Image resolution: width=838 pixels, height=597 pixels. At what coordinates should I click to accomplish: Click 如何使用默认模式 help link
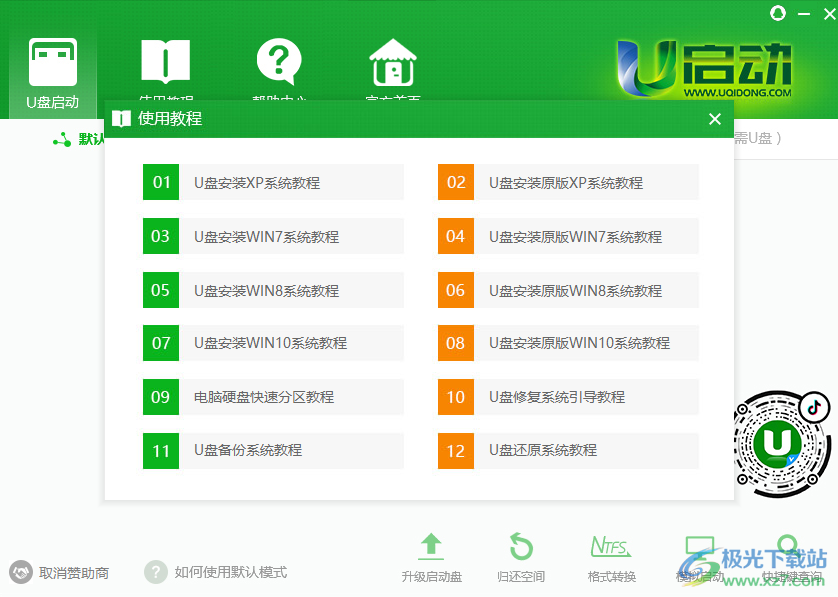[216, 572]
